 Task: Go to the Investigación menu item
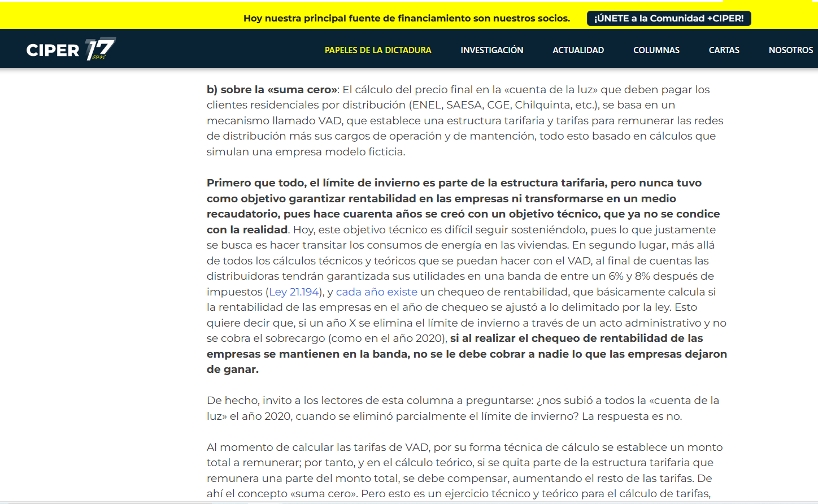tap(492, 50)
